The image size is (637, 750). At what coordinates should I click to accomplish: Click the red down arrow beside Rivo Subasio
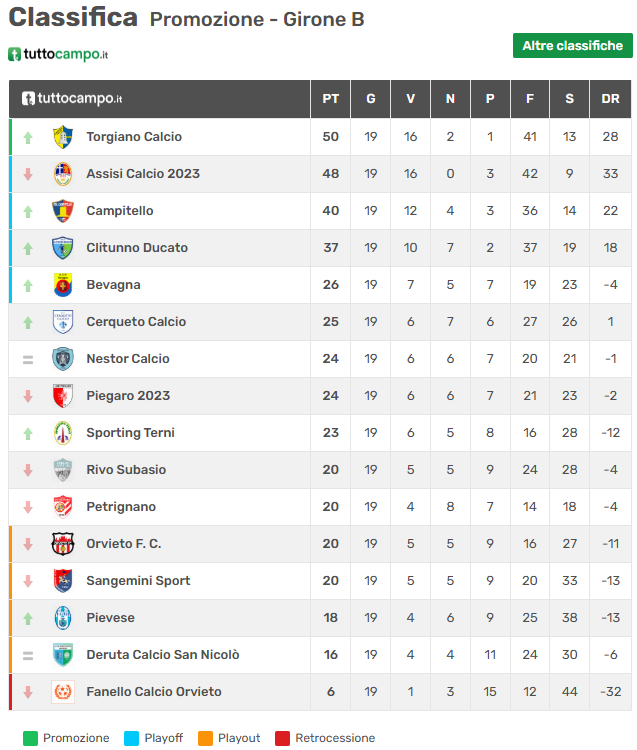coord(28,470)
